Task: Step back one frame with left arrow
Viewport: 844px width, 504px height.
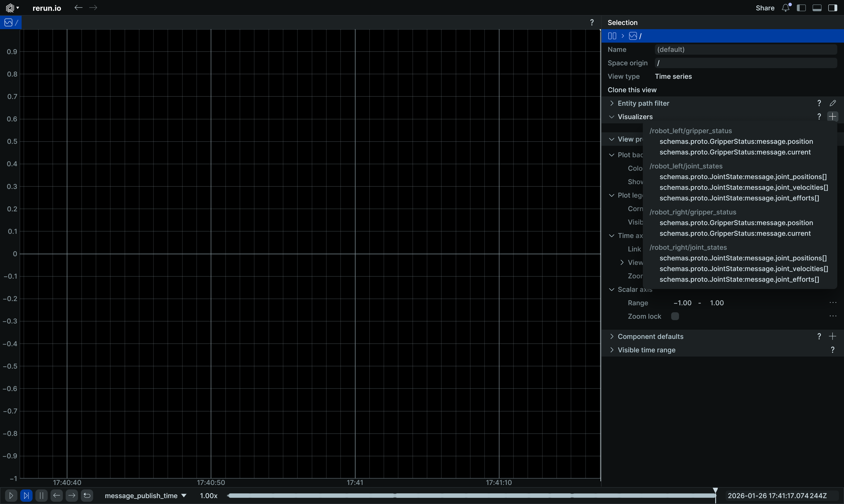Action: (56, 496)
